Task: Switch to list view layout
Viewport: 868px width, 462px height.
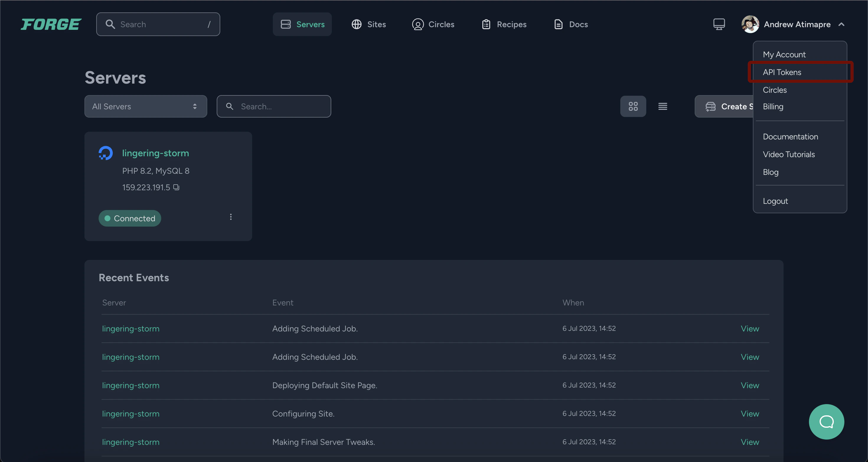Action: point(663,106)
